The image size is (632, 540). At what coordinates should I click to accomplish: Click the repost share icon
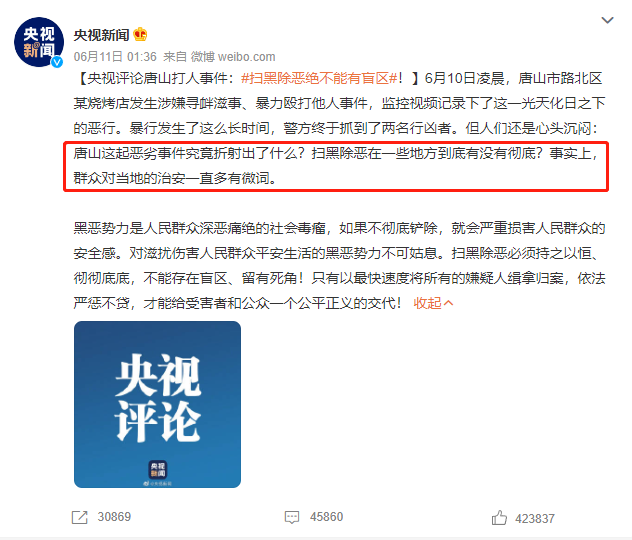(79, 517)
